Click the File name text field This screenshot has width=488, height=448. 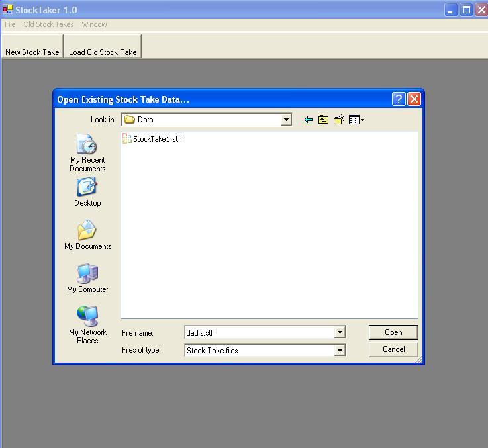pos(260,333)
